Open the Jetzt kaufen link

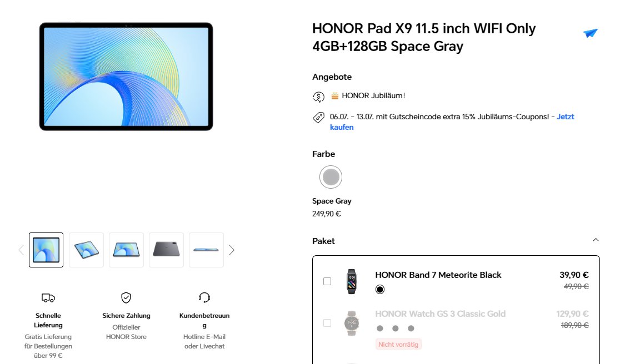pos(452,122)
